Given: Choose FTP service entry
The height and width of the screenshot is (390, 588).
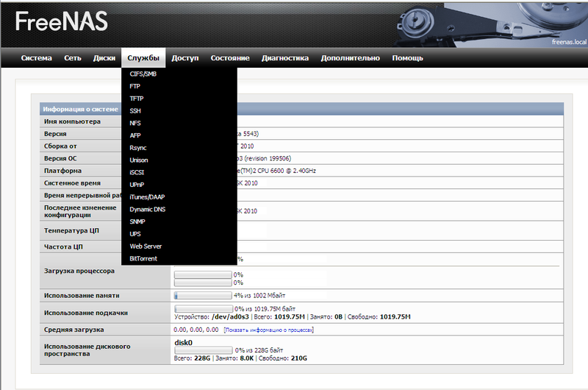Looking at the screenshot, I should click(x=135, y=86).
